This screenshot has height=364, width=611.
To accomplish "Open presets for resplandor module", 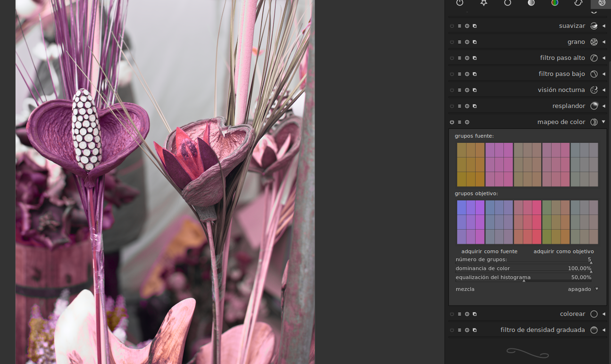I will click(460, 106).
